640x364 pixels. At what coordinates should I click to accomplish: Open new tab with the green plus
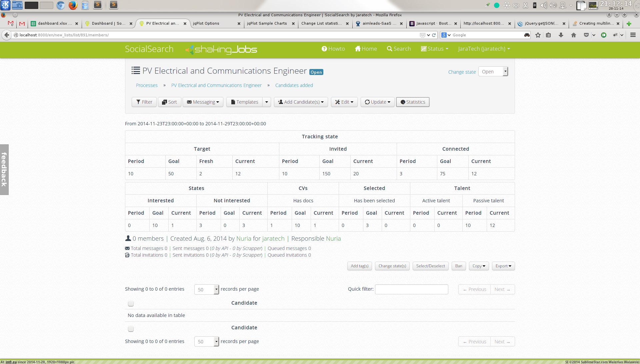click(629, 24)
